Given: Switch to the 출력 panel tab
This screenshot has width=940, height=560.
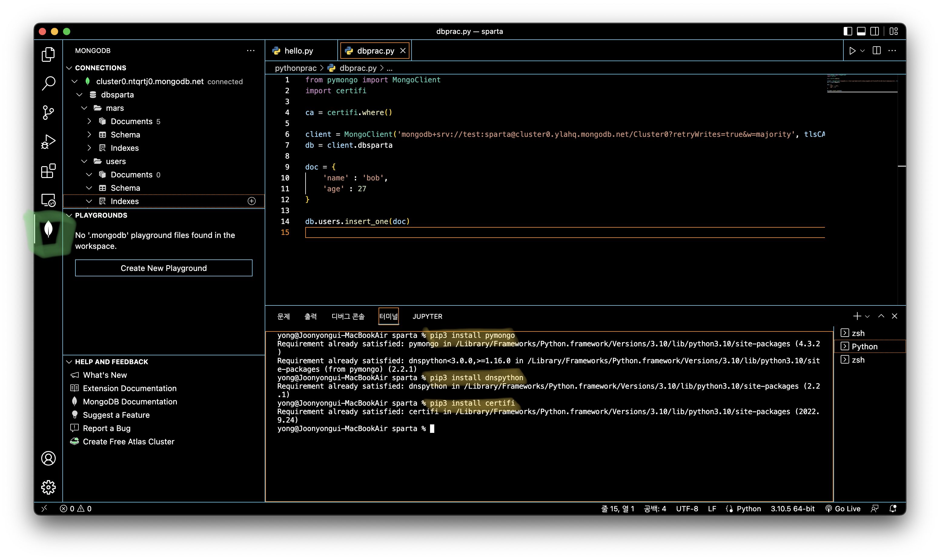Looking at the screenshot, I should pyautogui.click(x=311, y=316).
